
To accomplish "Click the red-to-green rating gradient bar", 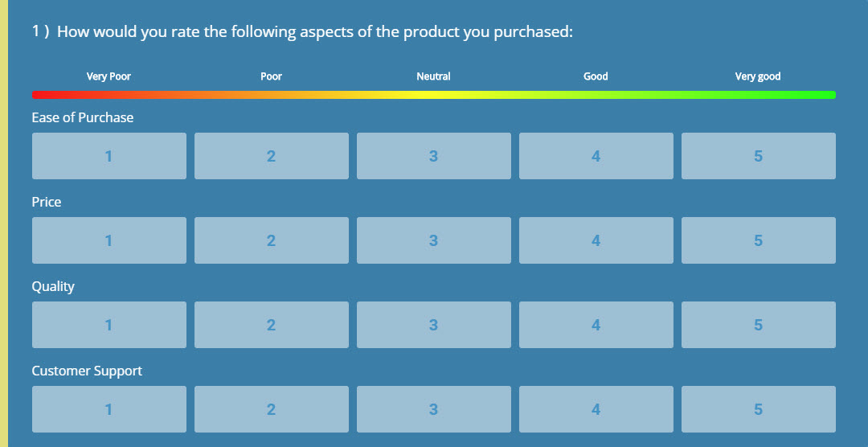I will (x=434, y=95).
